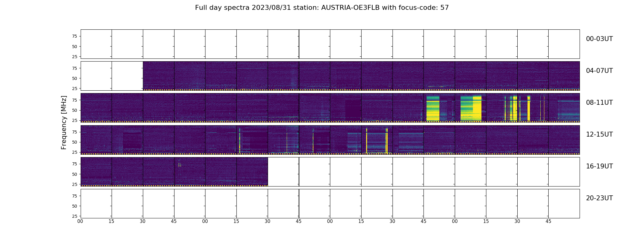Click the dark square patch in the 08-11UT spectrogram
This screenshot has height=245, width=644.
coord(353,109)
